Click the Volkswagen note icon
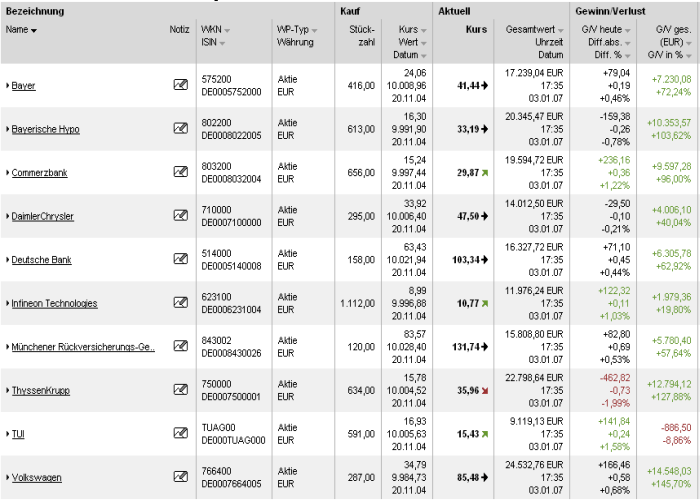 pos(180,477)
